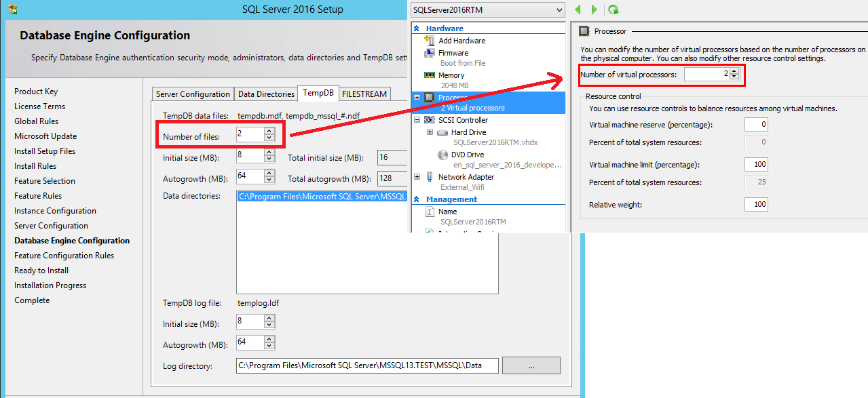Select the highlighted data directory path
The height and width of the screenshot is (398, 868).
tap(322, 197)
